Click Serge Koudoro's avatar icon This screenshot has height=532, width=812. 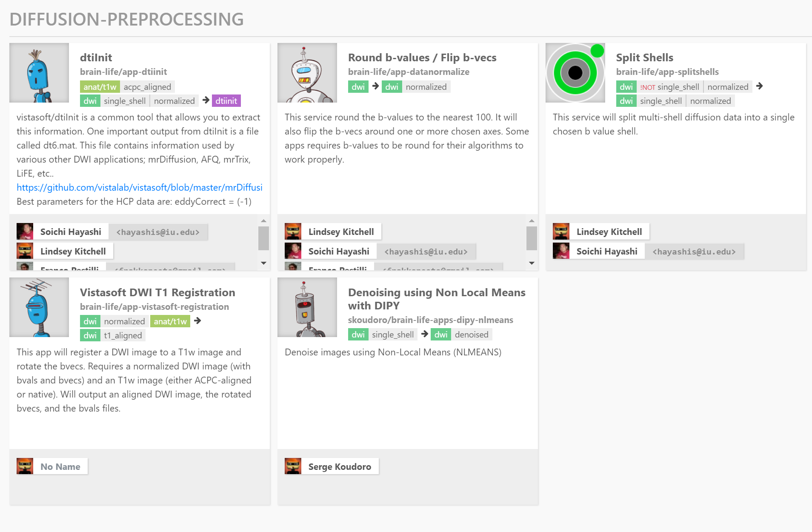pos(293,466)
